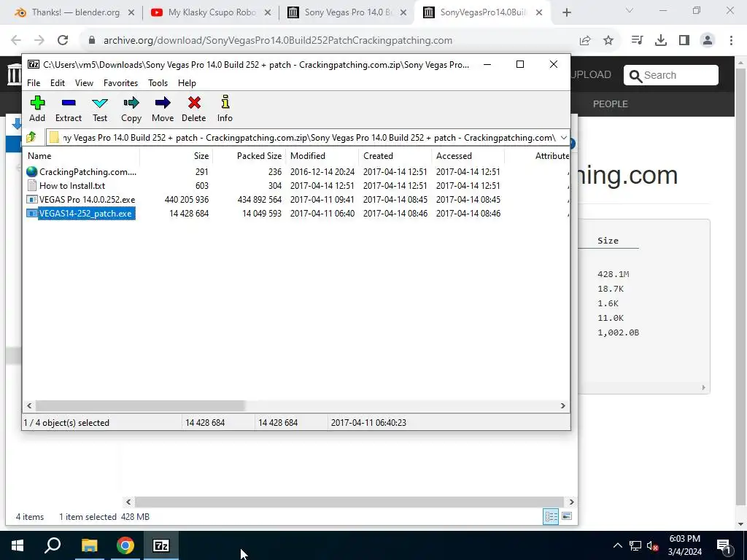
Task: Bookmark the page with star icon
Action: (x=608, y=41)
